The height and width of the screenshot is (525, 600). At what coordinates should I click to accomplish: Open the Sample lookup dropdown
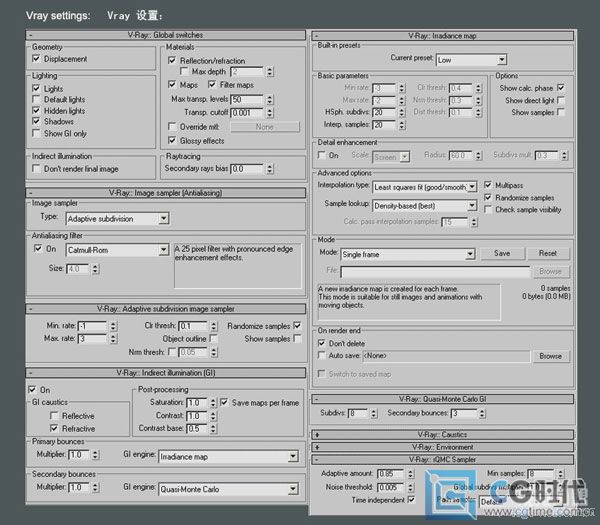point(473,206)
